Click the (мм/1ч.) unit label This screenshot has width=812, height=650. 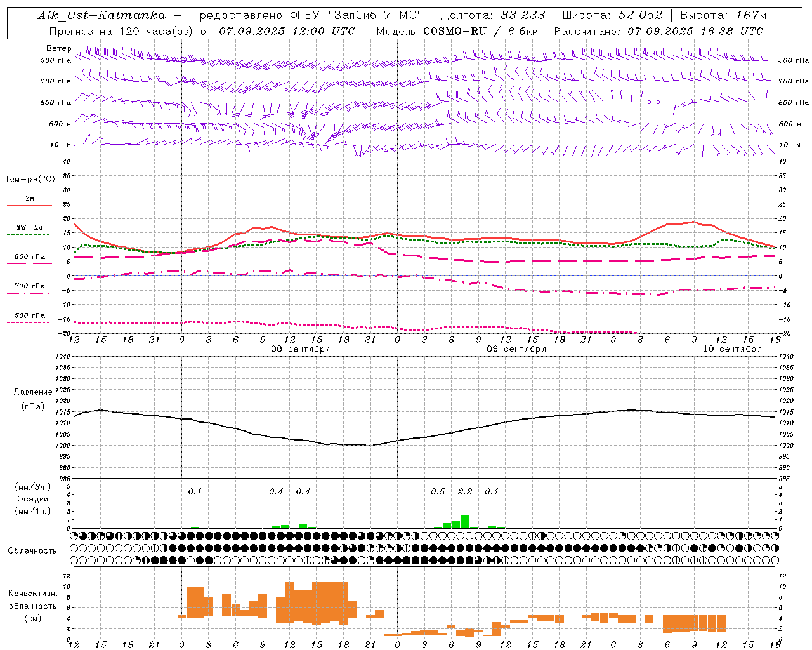click(32, 511)
